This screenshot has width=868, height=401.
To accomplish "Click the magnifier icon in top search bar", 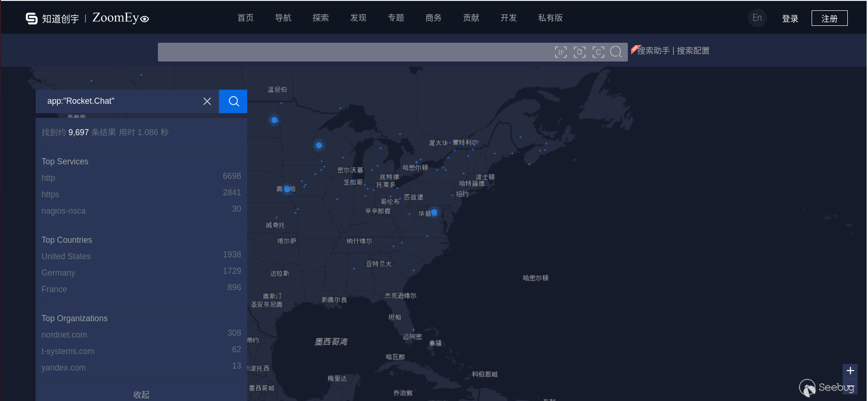I will (x=616, y=52).
